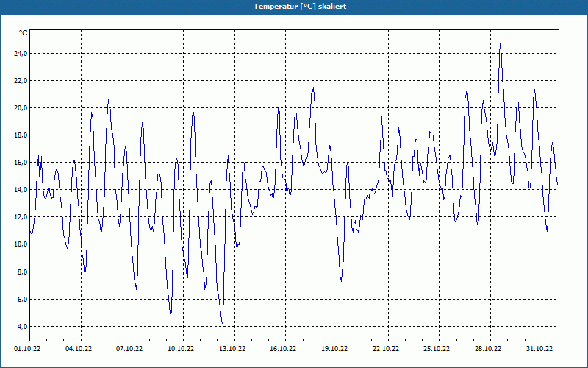The height and width of the screenshot is (368, 588).
Task: Click the date label 31.10.22
Action: [x=539, y=348]
